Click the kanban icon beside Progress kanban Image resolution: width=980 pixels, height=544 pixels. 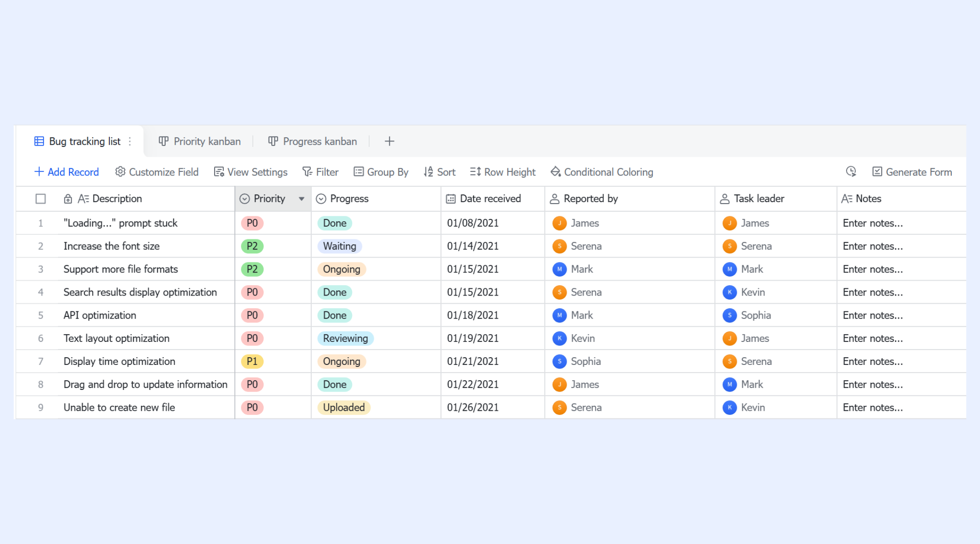(x=273, y=141)
